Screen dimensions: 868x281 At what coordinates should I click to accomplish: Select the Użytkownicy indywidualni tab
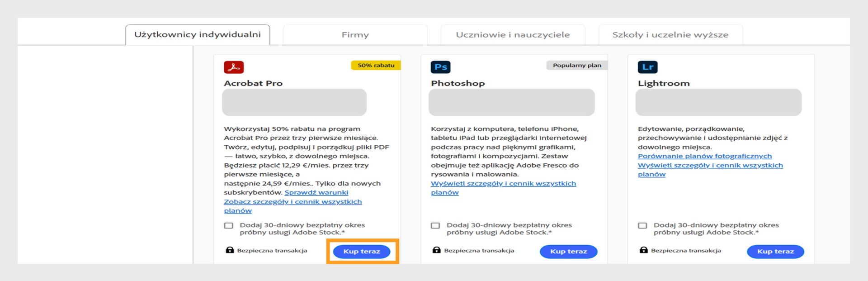tap(198, 35)
